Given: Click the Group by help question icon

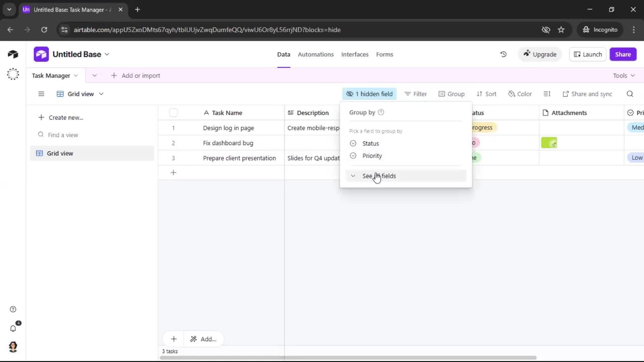Looking at the screenshot, I should pos(381,112).
